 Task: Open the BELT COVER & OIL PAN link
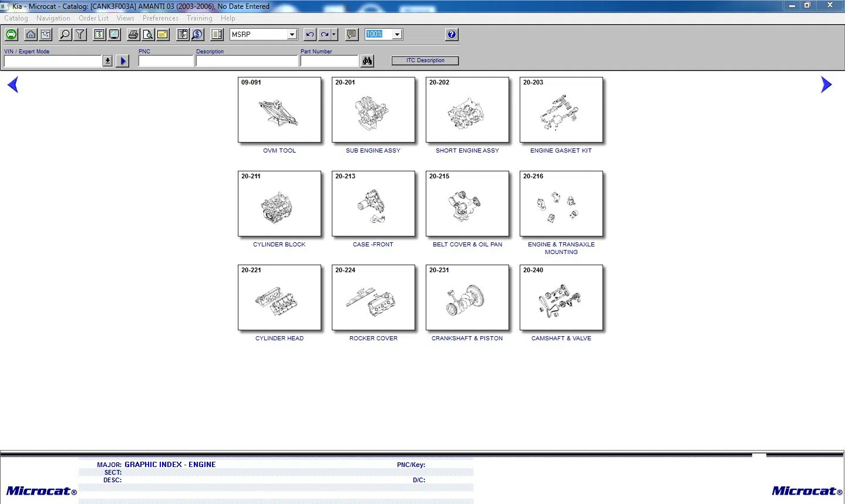click(467, 245)
